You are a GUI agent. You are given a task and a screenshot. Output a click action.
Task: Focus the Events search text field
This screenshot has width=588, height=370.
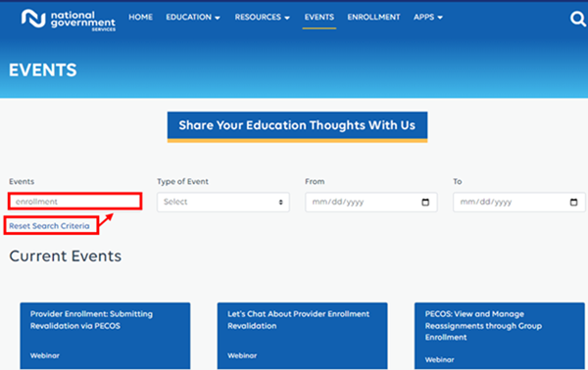(75, 202)
